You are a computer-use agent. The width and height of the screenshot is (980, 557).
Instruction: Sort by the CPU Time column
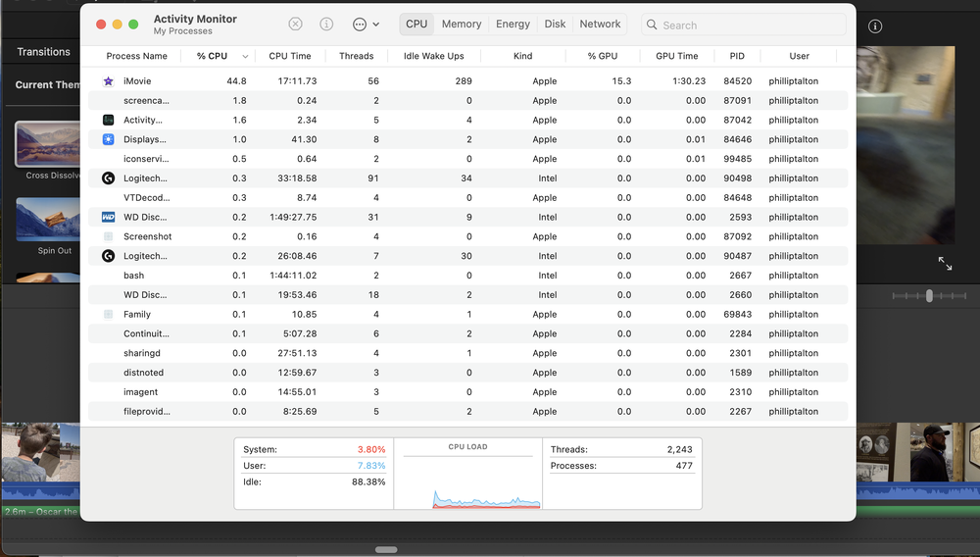pyautogui.click(x=289, y=56)
